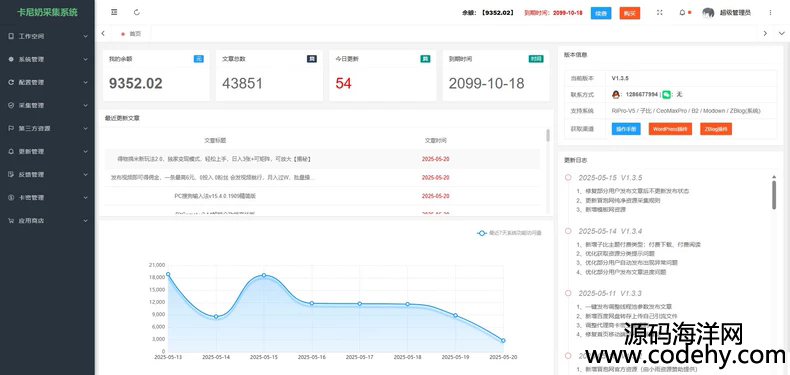This screenshot has height=375, width=790.
Task: Click the V1.3.5 current version value
Action: [620, 78]
